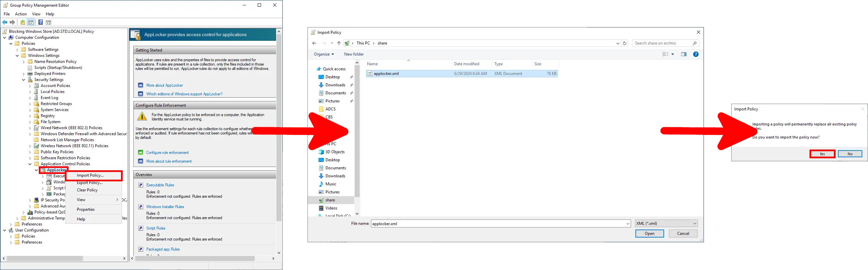Click the More about AppLocker arrow icon
Image resolution: width=868 pixels, height=270 pixels.
[140, 85]
